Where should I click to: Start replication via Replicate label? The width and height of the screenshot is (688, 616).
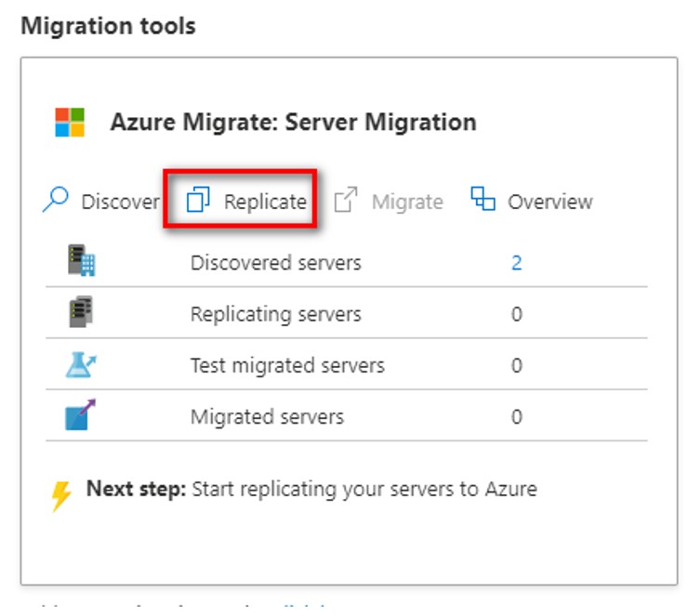[x=266, y=203]
